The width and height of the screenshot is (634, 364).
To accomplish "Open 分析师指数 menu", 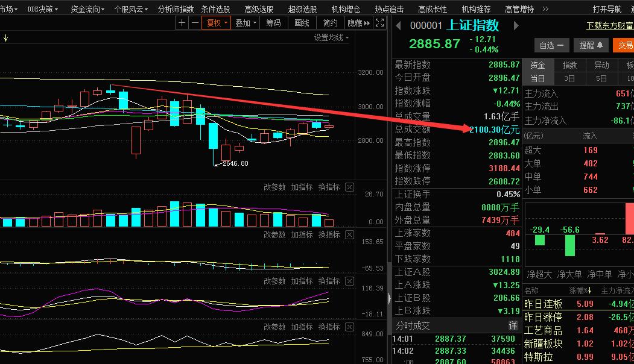I will coord(176,9).
